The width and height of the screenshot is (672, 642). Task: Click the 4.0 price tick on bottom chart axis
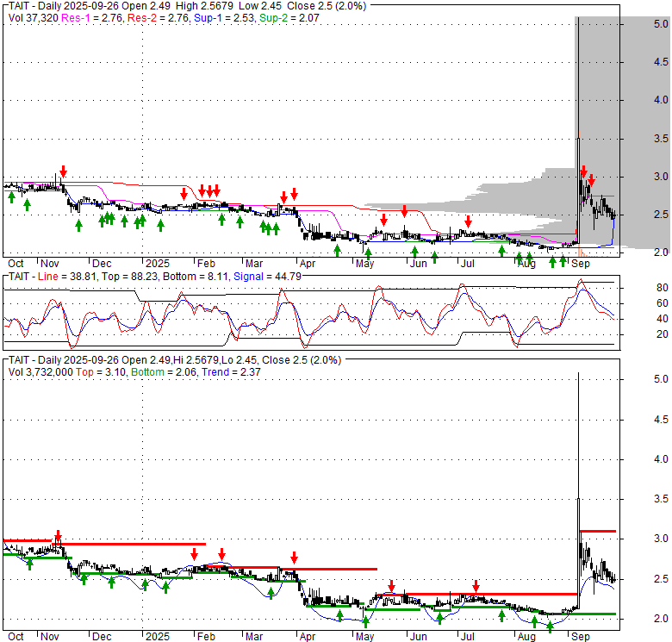(x=661, y=459)
